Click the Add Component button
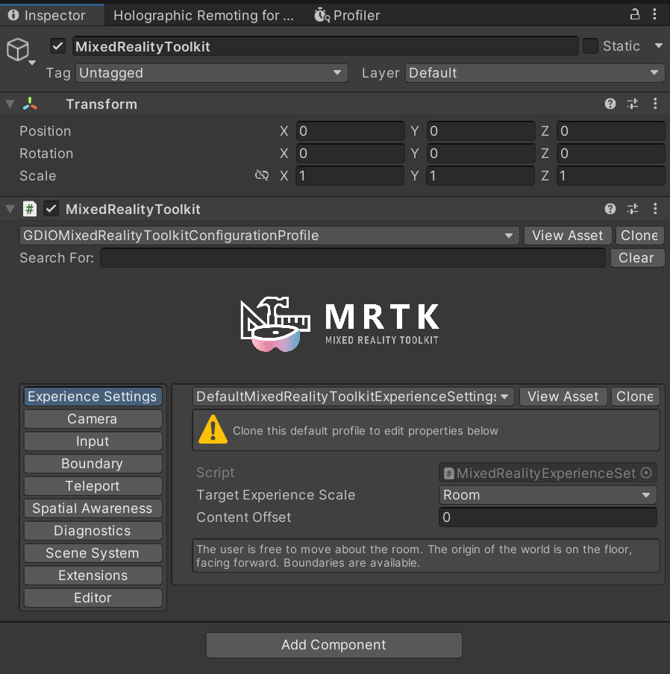 click(x=334, y=645)
